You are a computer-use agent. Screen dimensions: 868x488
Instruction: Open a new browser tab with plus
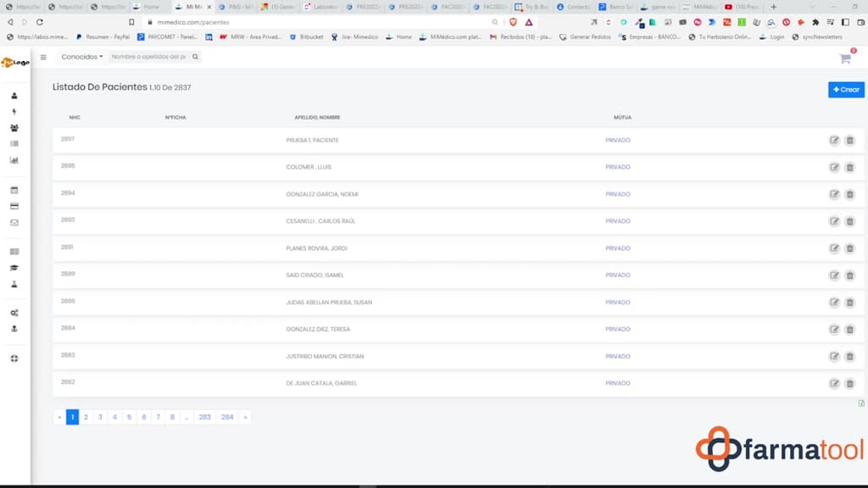coord(773,7)
